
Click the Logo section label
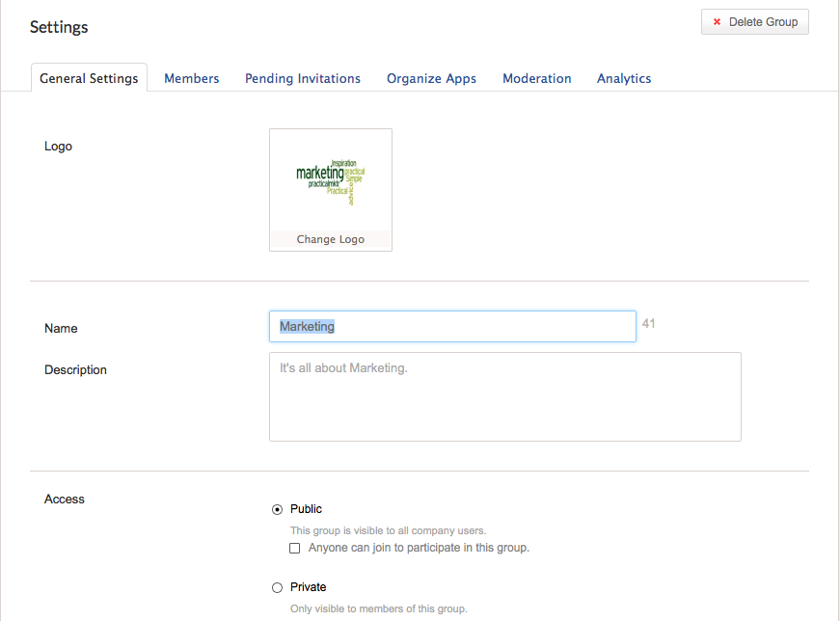click(x=58, y=147)
